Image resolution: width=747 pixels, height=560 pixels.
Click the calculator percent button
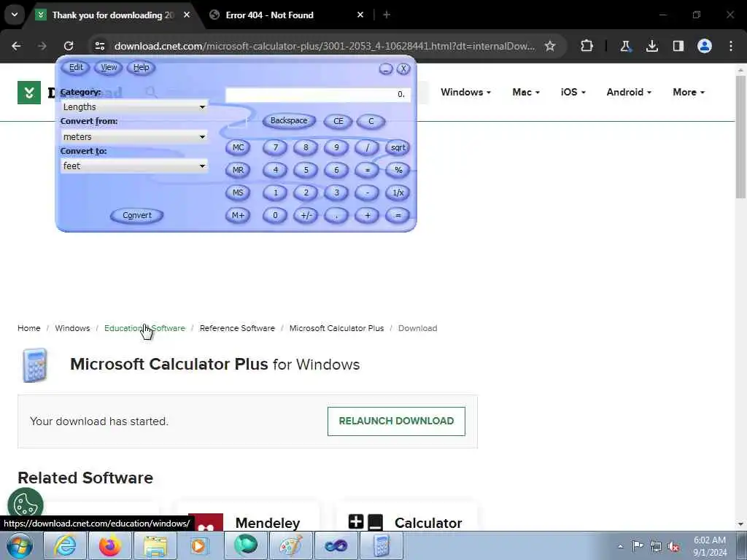(398, 170)
